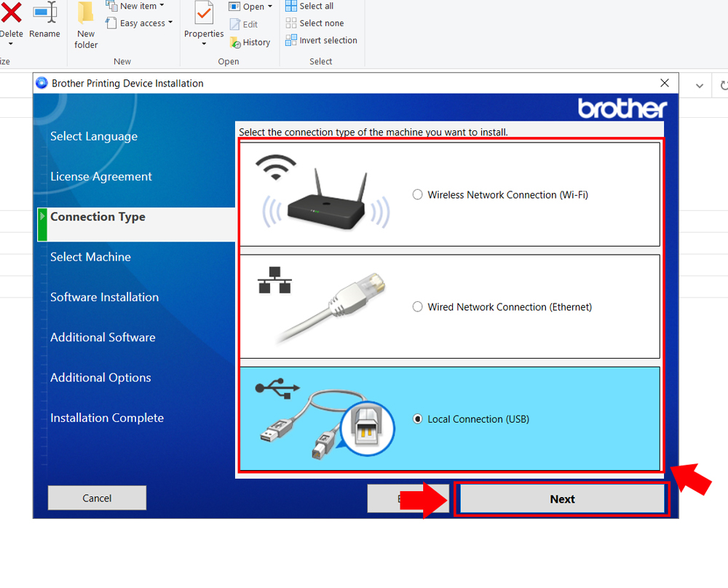Click the Select Machine step in the sidebar
Screen dimensions: 728x588
tap(90, 257)
